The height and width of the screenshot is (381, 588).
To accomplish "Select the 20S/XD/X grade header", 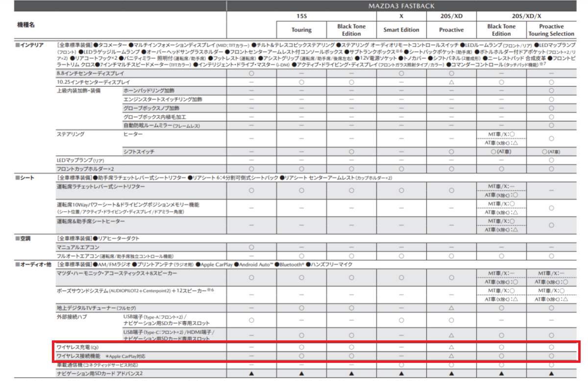I will [x=526, y=16].
